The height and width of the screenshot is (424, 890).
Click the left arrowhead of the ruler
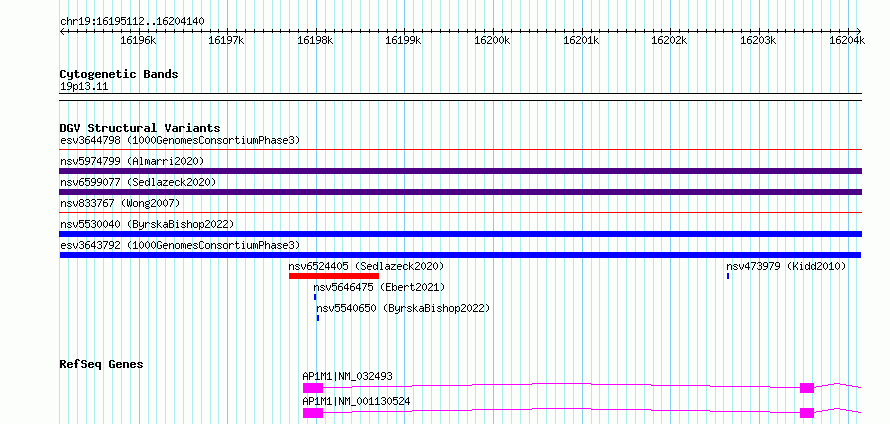(x=62, y=31)
